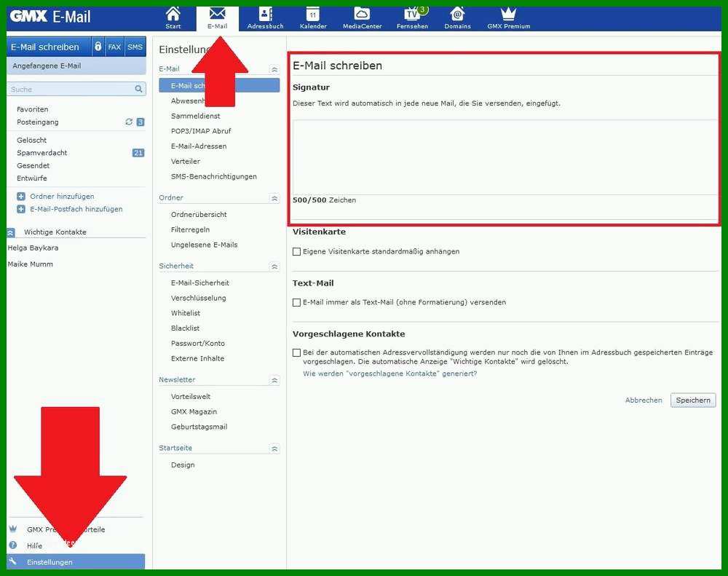728x576 pixels.
Task: Collapse the Startseite settings group
Action: pos(274,449)
